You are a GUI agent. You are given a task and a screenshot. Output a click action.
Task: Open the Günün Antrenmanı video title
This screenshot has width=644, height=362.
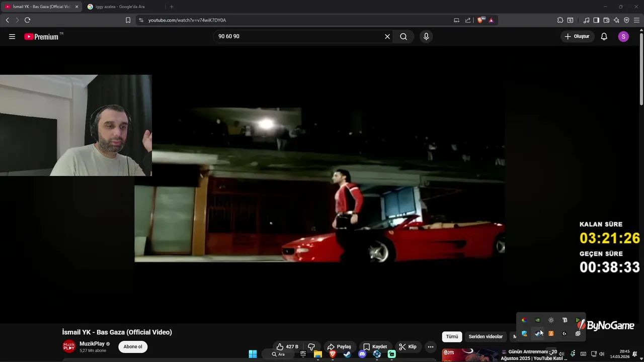click(x=533, y=355)
